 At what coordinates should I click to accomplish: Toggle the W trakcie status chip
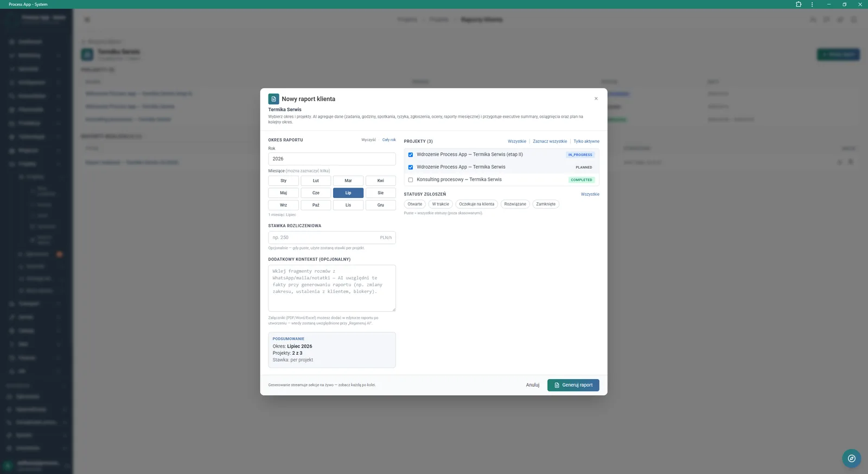[441, 204]
